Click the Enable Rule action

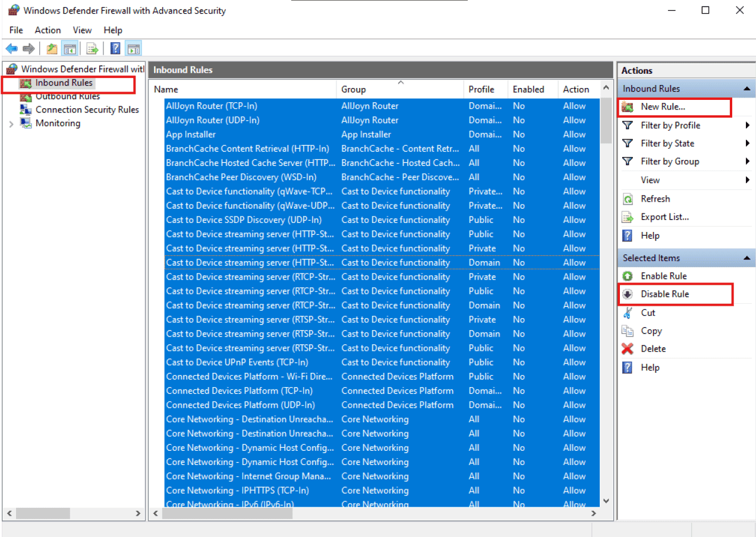663,276
